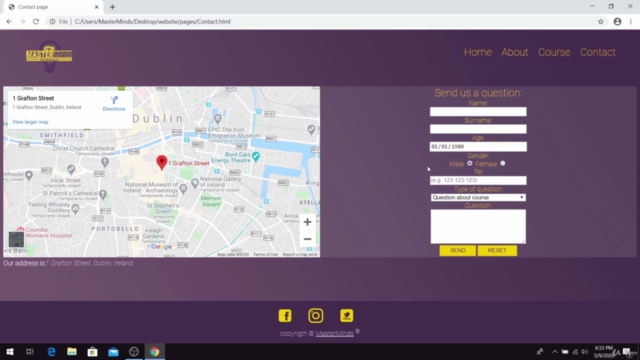This screenshot has width=640, height=360.
Task: Expand the Type of question dropdown
Action: point(478,198)
